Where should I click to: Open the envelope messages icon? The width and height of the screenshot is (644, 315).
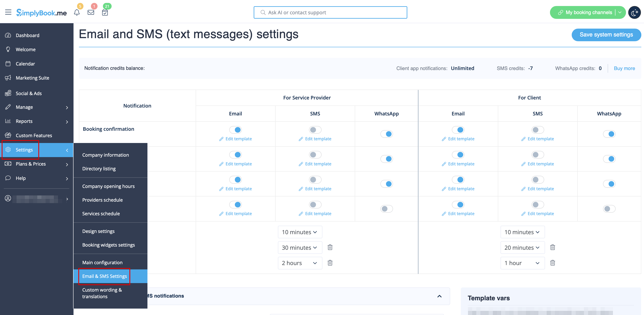point(91,12)
